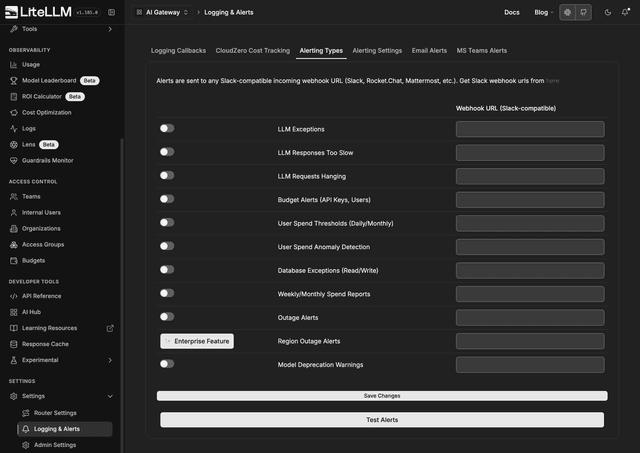
Task: Click the API Reference code icon
Action: [x=13, y=296]
